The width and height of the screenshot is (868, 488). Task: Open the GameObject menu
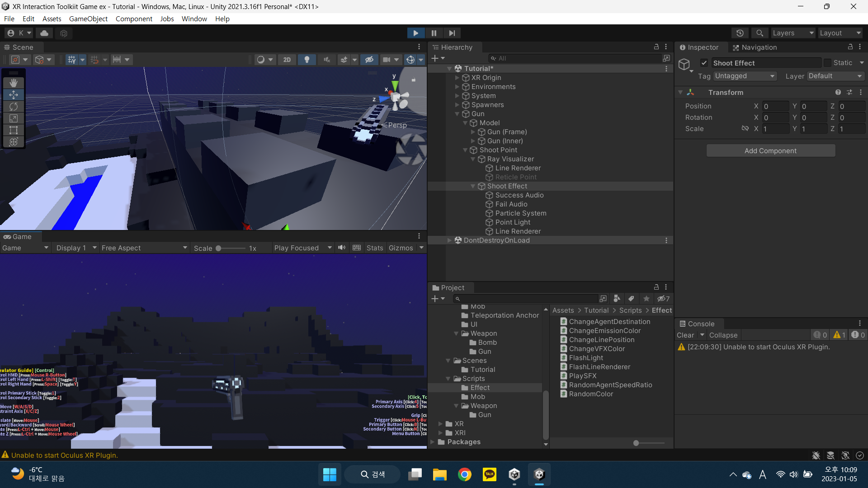click(x=88, y=19)
